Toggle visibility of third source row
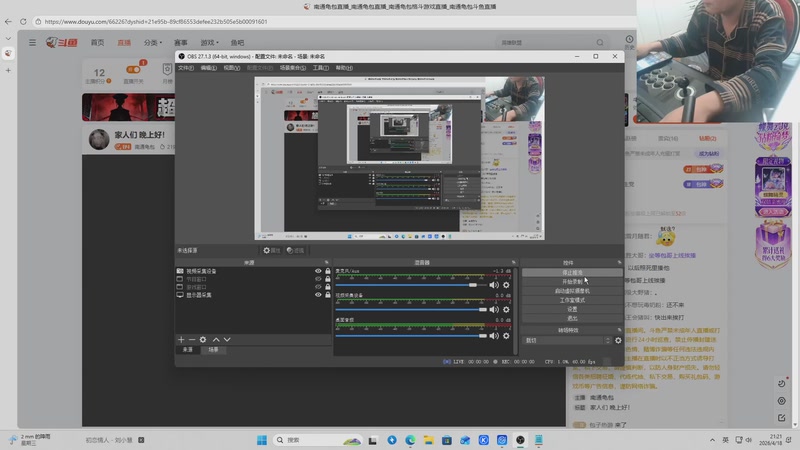This screenshot has height=450, width=800. (318, 287)
